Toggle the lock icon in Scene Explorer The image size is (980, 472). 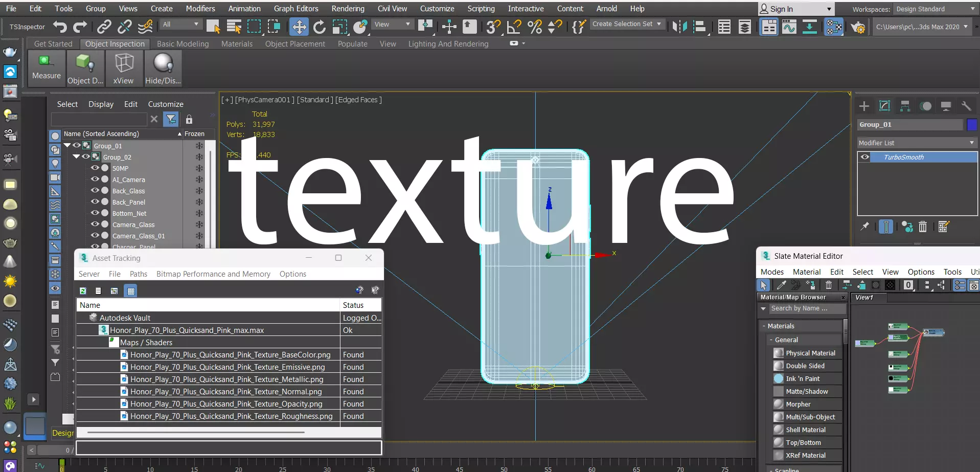pyautogui.click(x=189, y=119)
